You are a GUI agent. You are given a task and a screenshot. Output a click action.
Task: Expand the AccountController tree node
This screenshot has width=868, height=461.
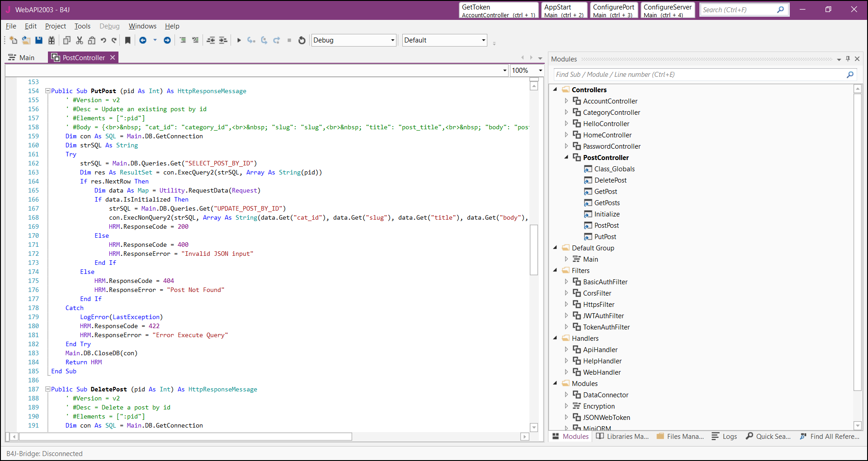click(x=566, y=101)
